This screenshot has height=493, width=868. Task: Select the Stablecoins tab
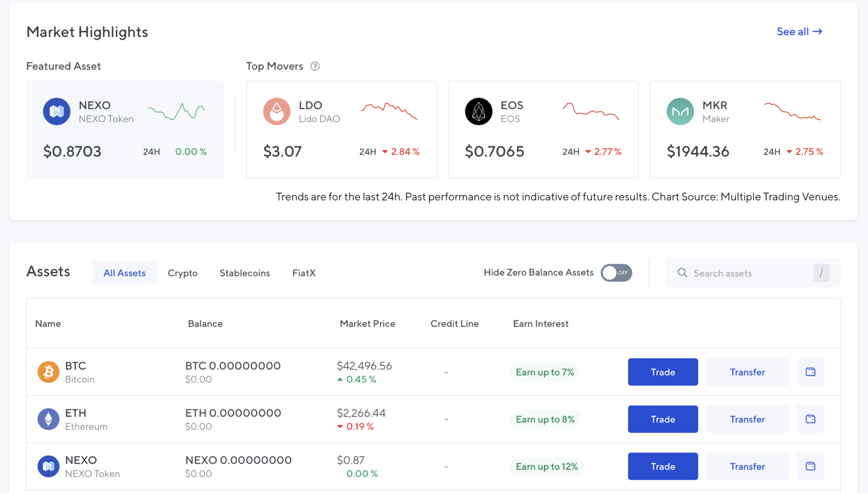[245, 273]
